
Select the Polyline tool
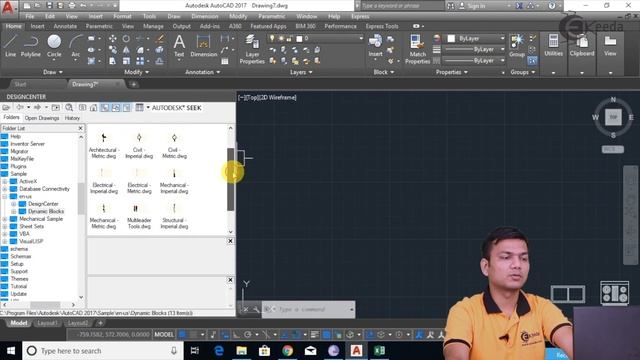[31, 45]
